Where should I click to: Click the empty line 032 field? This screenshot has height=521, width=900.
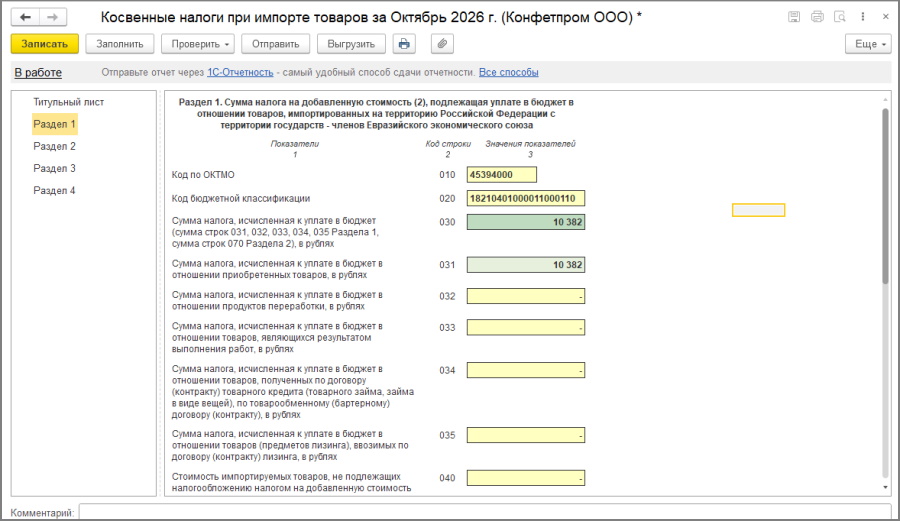click(x=526, y=296)
